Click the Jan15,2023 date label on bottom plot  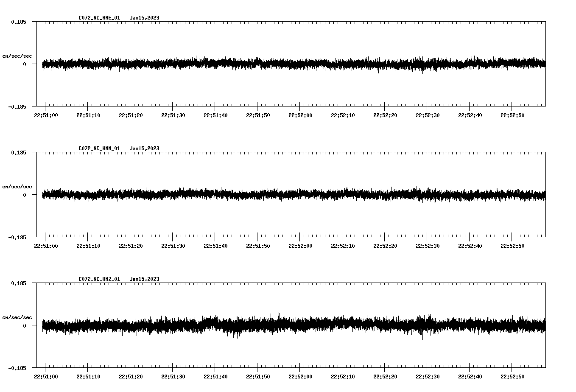click(x=145, y=279)
